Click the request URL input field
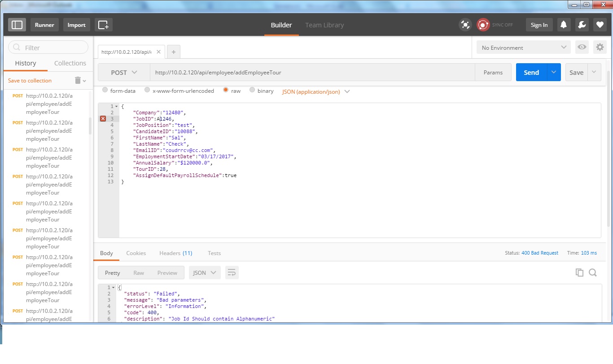 point(312,72)
